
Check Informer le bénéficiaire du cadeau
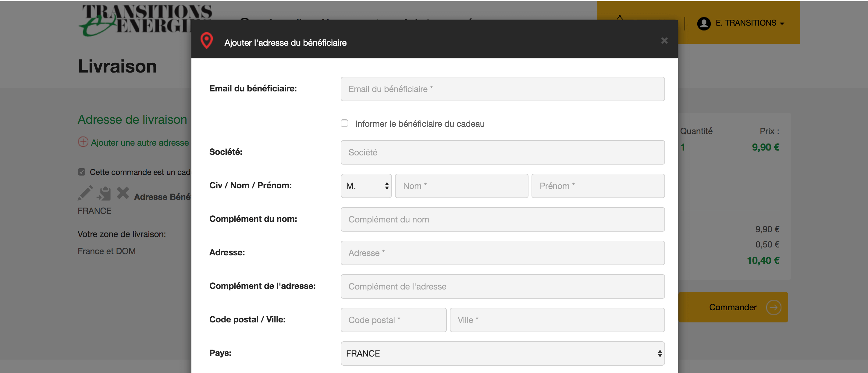tap(344, 123)
